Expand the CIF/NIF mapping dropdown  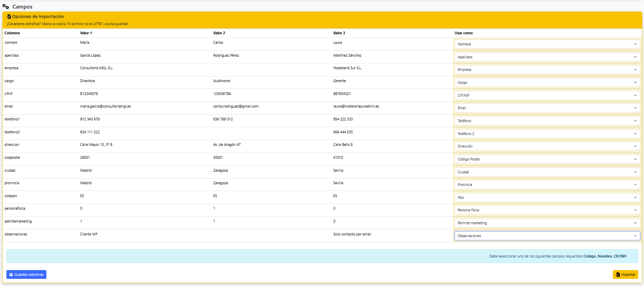(547, 95)
